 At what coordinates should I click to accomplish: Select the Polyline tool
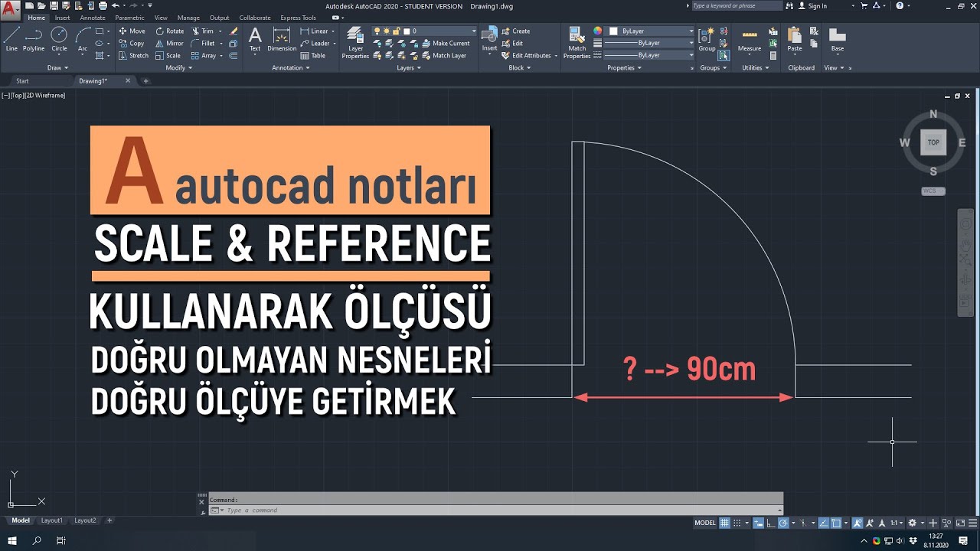pos(34,39)
